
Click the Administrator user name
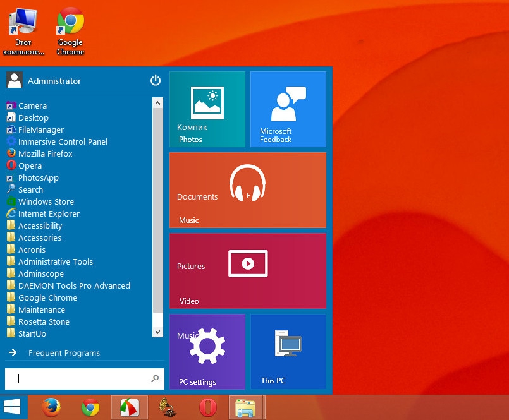pyautogui.click(x=54, y=81)
